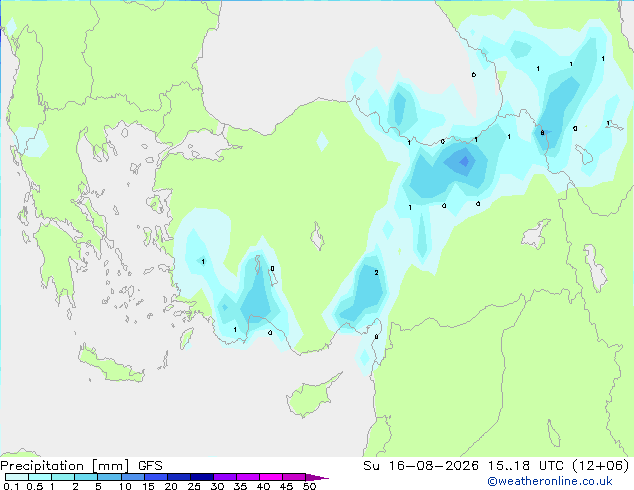Select the 35–40 mm legend swatch

[247, 477]
